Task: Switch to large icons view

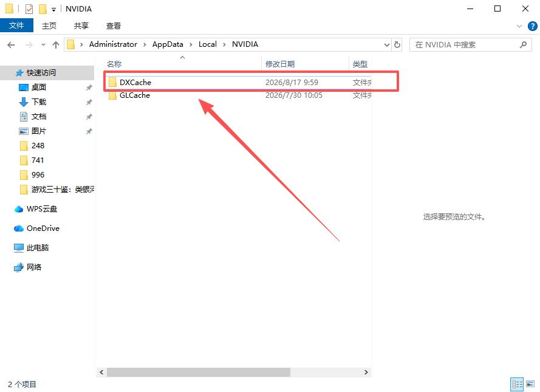Action: click(x=530, y=384)
